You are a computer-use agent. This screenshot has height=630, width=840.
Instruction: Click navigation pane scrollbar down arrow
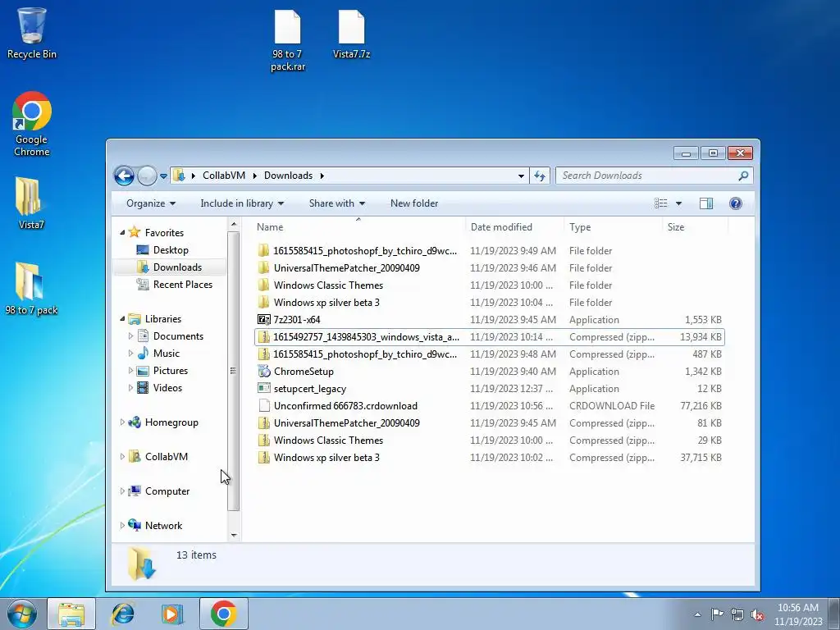[234, 535]
